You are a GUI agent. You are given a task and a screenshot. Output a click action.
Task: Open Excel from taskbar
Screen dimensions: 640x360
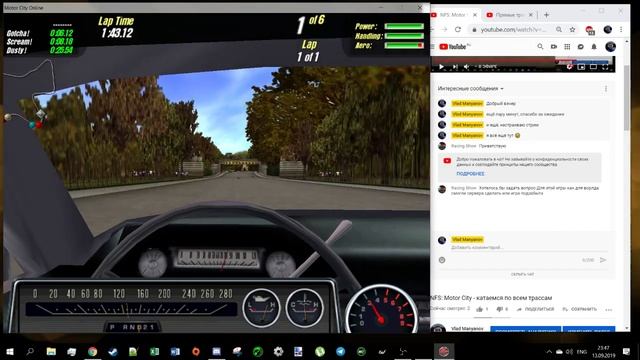tap(154, 351)
